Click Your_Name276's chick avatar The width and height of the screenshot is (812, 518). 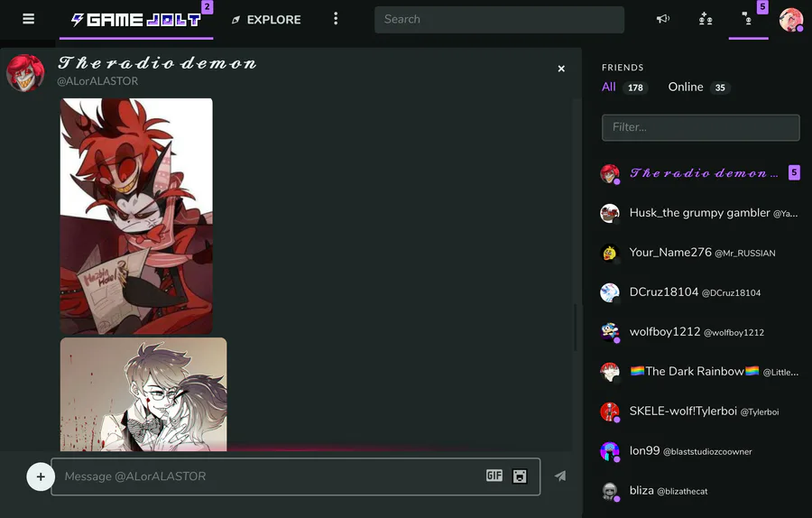click(610, 253)
